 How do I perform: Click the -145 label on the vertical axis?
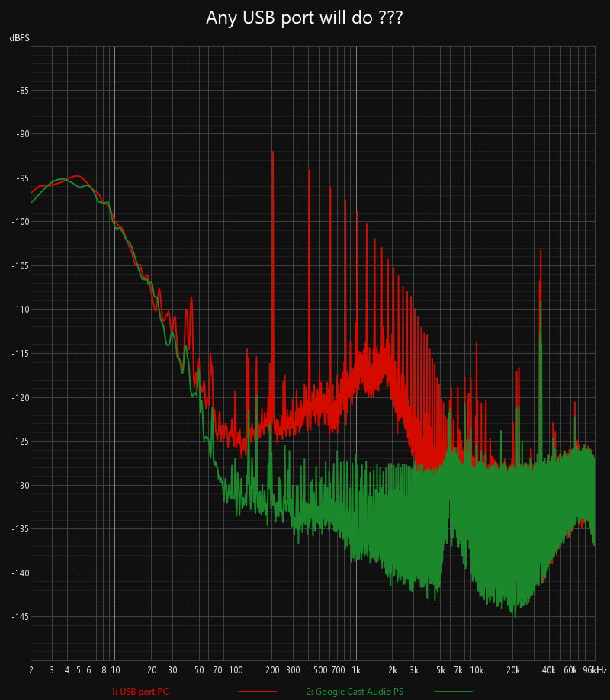[19, 617]
